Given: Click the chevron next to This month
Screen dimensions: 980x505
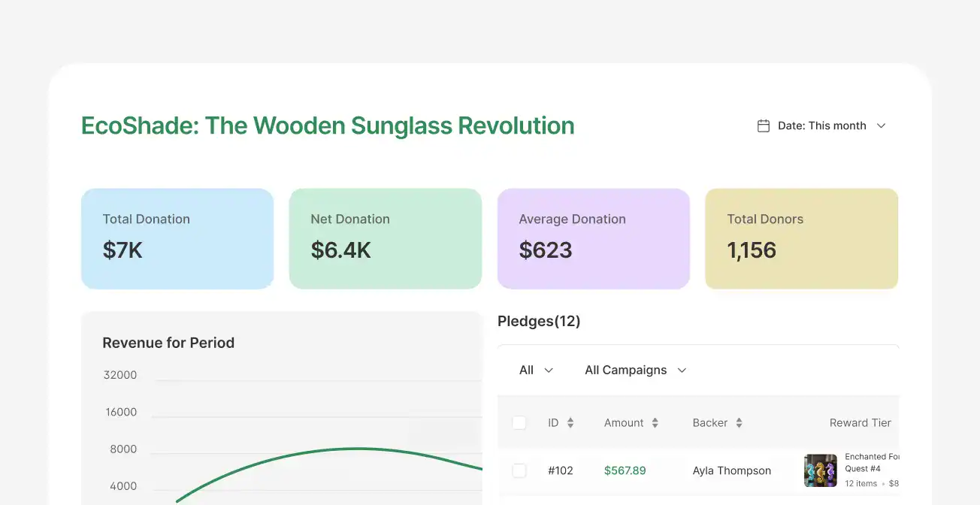Looking at the screenshot, I should (x=882, y=126).
